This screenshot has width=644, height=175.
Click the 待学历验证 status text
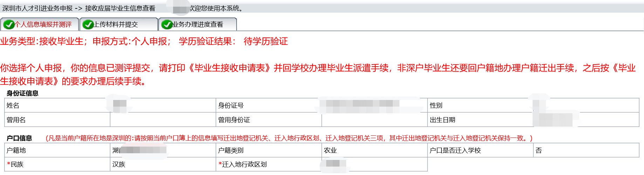266,41
